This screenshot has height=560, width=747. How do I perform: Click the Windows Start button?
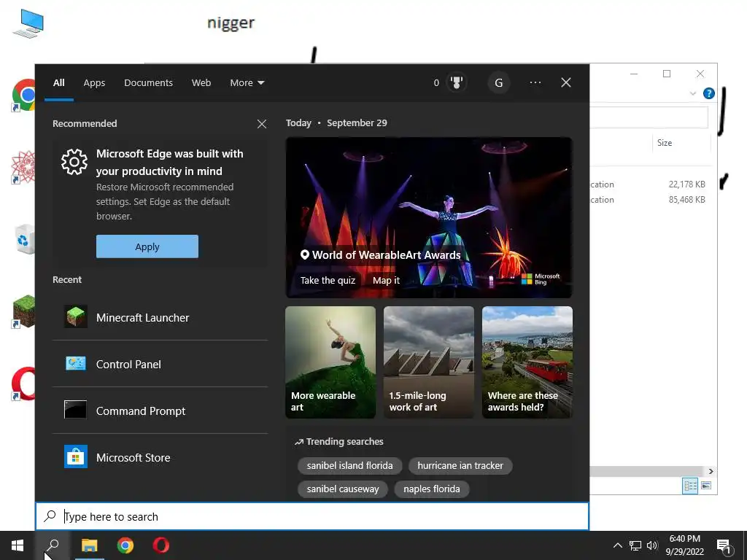point(18,545)
